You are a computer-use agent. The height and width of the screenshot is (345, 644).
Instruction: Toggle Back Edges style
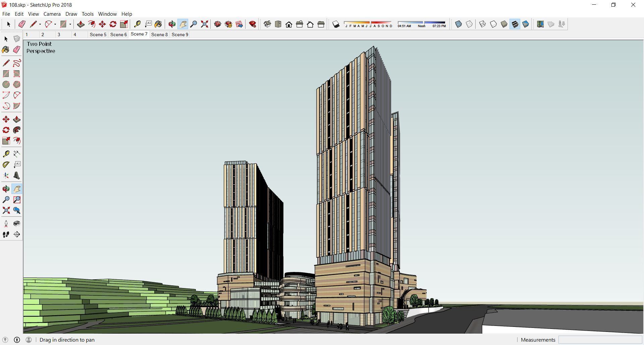[469, 24]
